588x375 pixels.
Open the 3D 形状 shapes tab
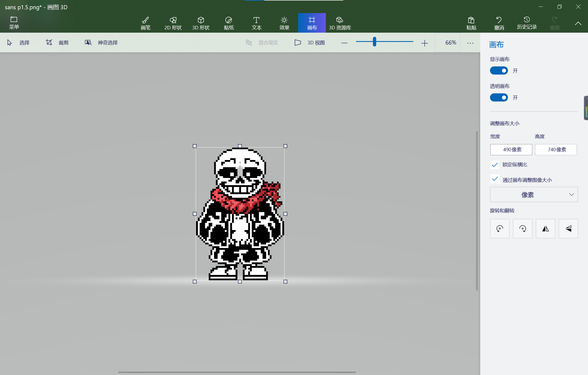coord(201,23)
